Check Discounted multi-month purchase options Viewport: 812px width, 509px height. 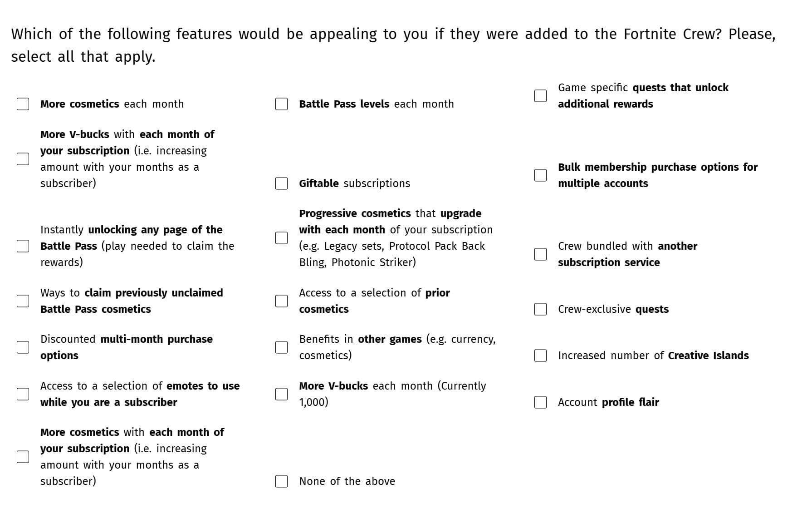23,347
